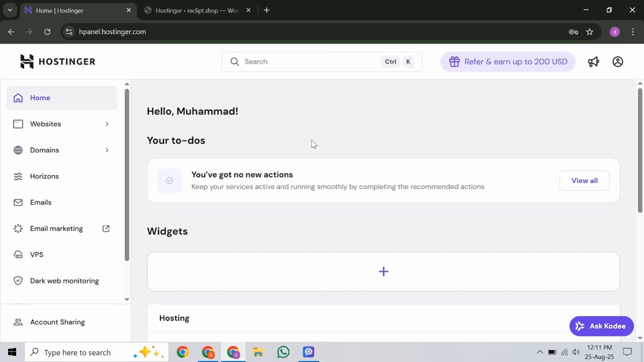The height and width of the screenshot is (362, 644).
Task: Switch to the reclipt.shop WordPress tab
Action: point(197,10)
